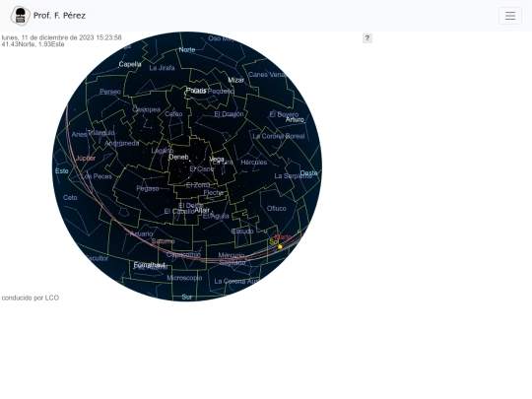
Task: Click the Polaris star label
Action: 196,91
